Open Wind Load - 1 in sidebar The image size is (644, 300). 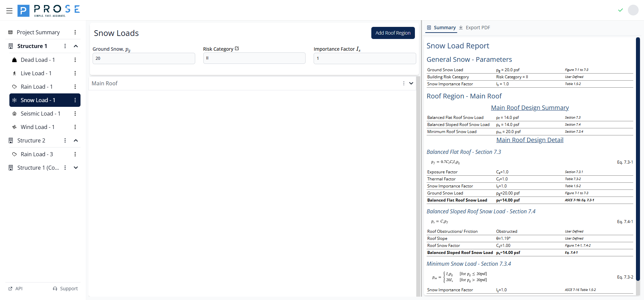[38, 127]
